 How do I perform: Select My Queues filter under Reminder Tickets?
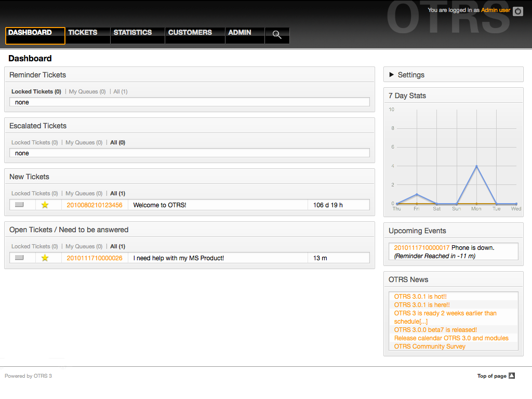pos(87,91)
